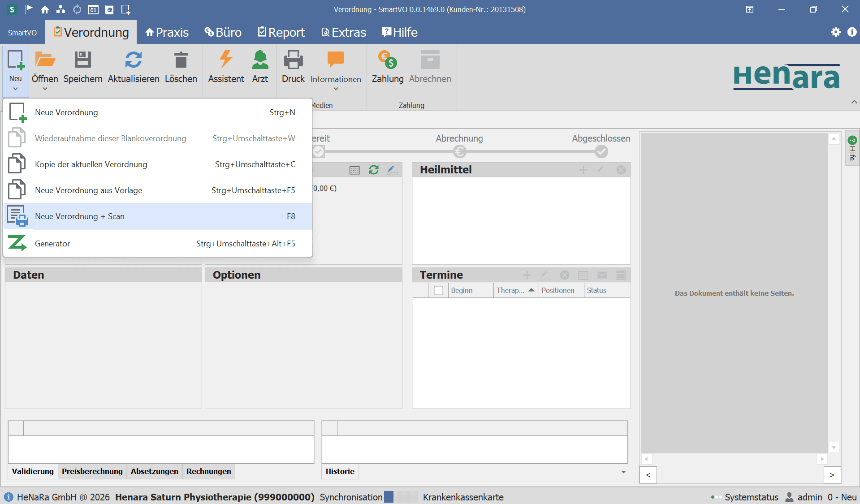Viewport: 860px width, 504px height.
Task: Click the Abrechnung progress step marker
Action: click(x=460, y=152)
